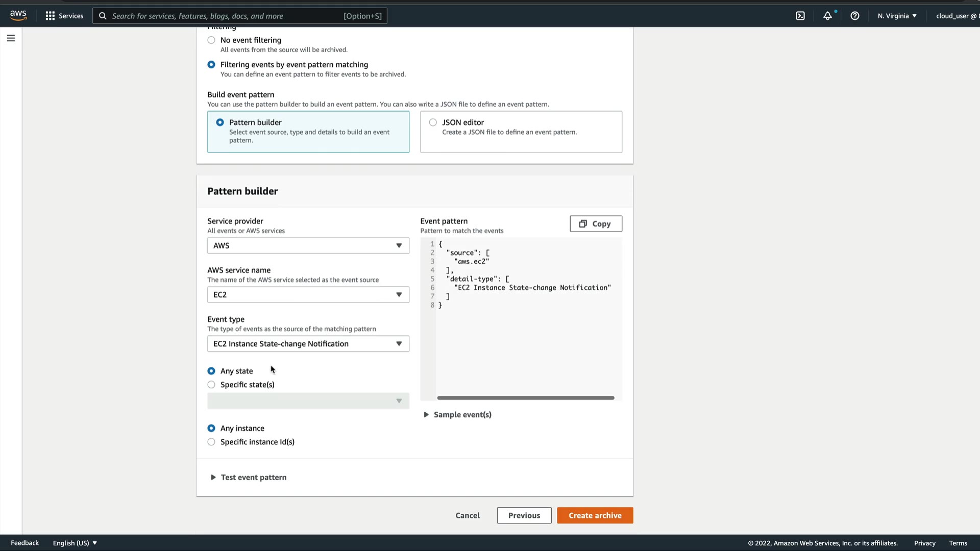
Task: Expand the hamburger side navigation menu
Action: click(11, 38)
